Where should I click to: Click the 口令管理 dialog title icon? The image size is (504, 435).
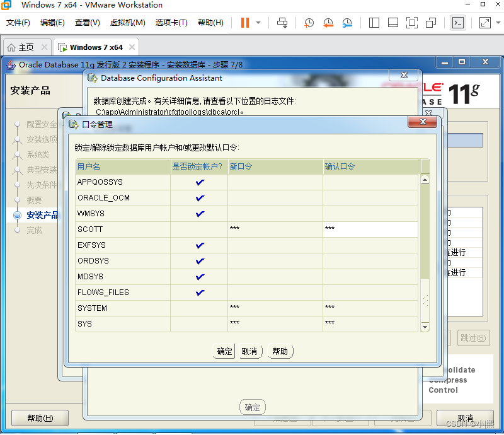(73, 125)
